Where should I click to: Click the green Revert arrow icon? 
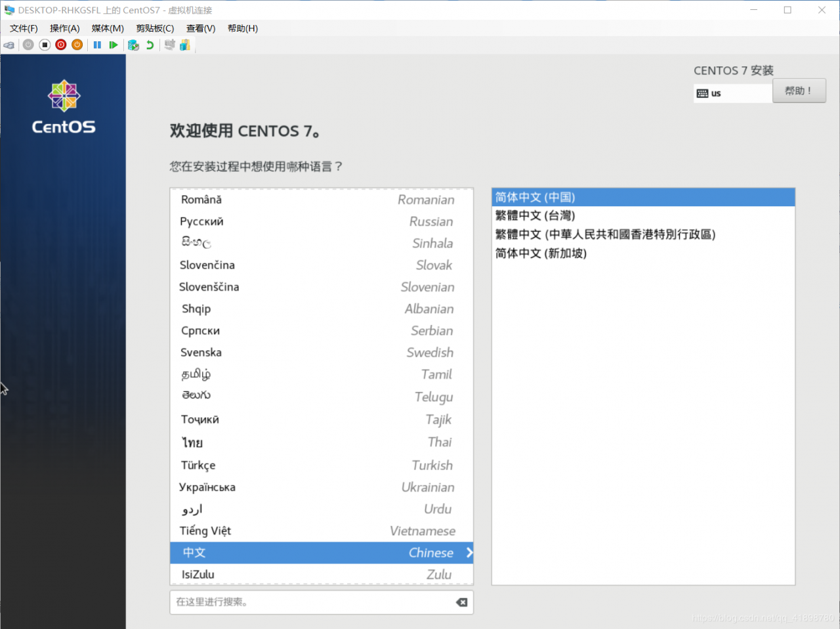tap(150, 45)
